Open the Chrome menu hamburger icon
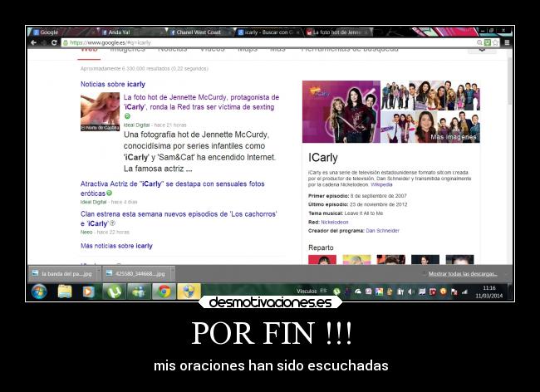This screenshot has width=540, height=392. pos(507,42)
